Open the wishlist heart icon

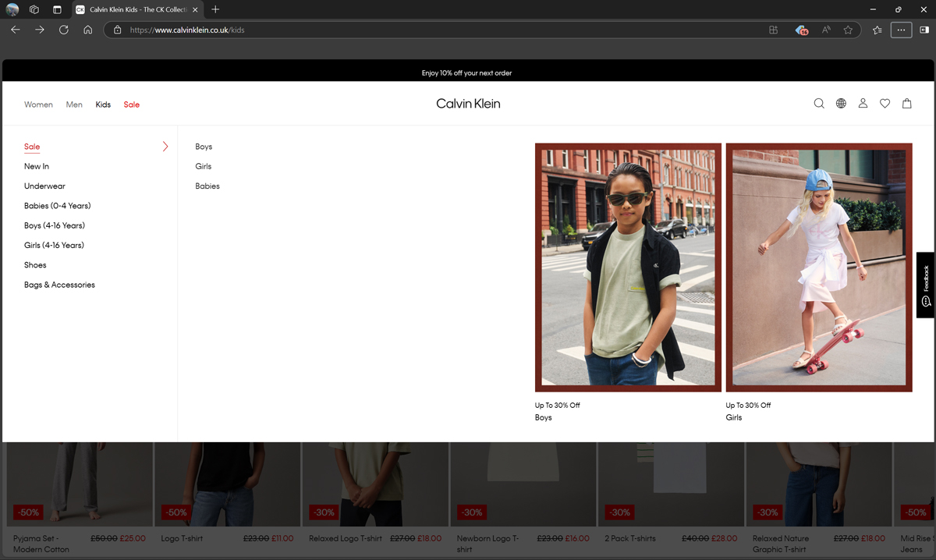(x=885, y=104)
